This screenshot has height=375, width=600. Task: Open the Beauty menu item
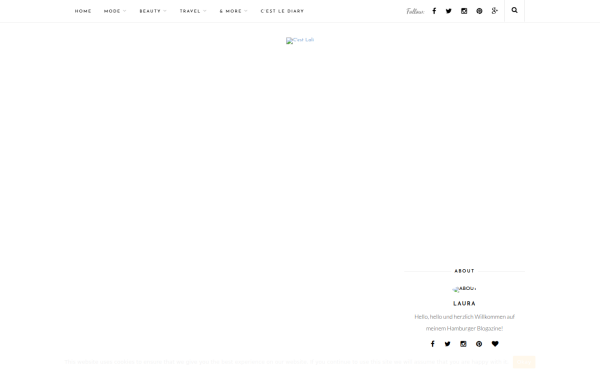click(150, 11)
